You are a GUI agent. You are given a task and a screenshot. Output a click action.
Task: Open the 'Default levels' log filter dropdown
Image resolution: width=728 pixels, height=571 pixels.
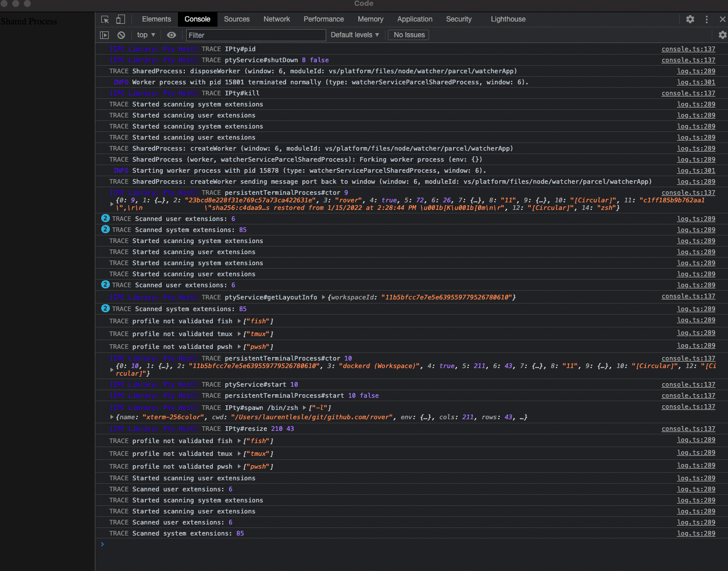[x=354, y=35]
